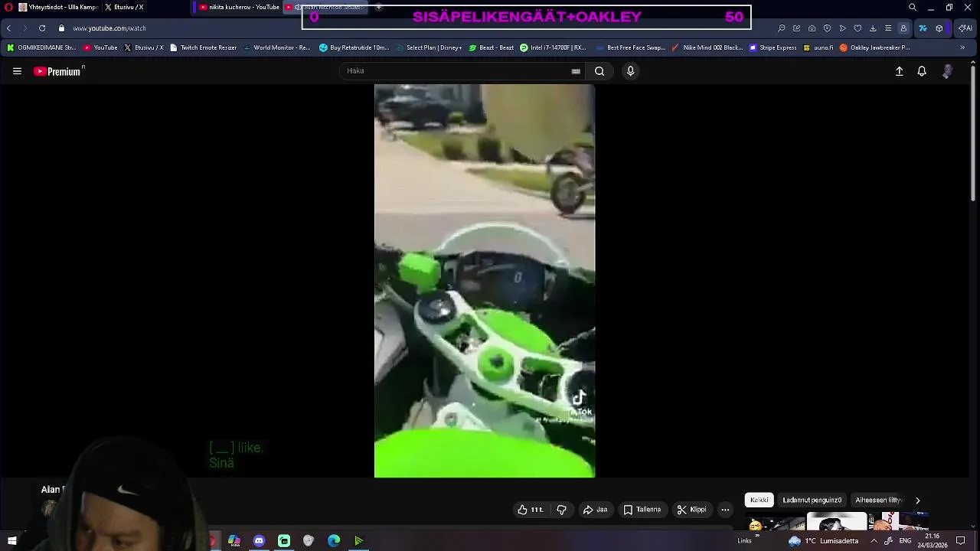Go to YouTube Premium home logo

click(x=58, y=71)
